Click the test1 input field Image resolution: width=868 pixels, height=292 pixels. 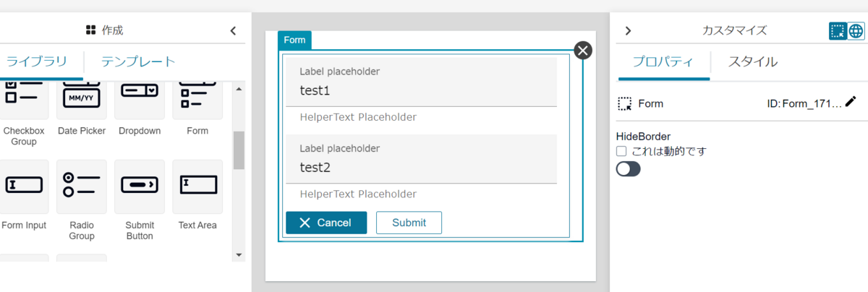point(421,82)
